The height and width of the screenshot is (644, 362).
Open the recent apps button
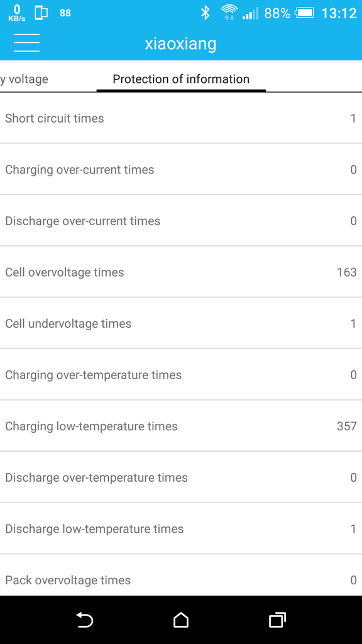[x=277, y=619]
